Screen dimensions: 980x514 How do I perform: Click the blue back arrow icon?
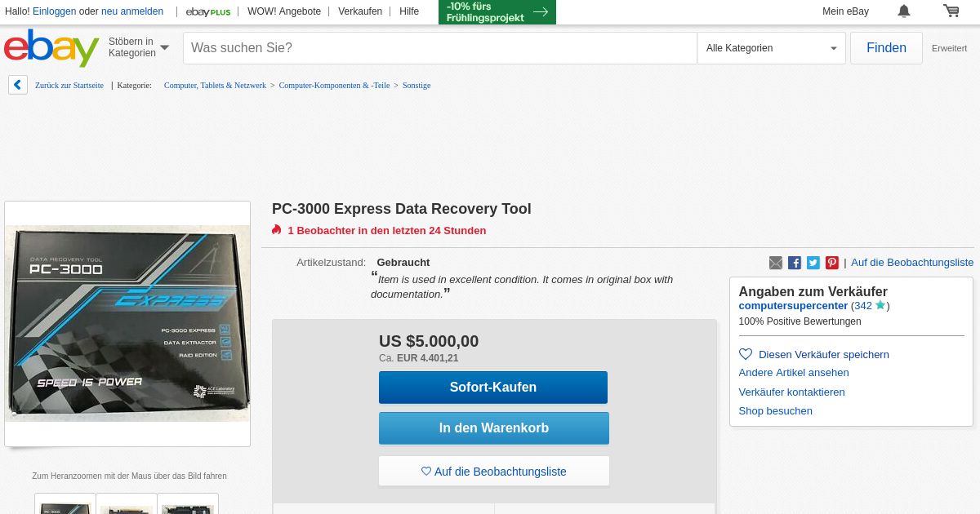(x=18, y=85)
